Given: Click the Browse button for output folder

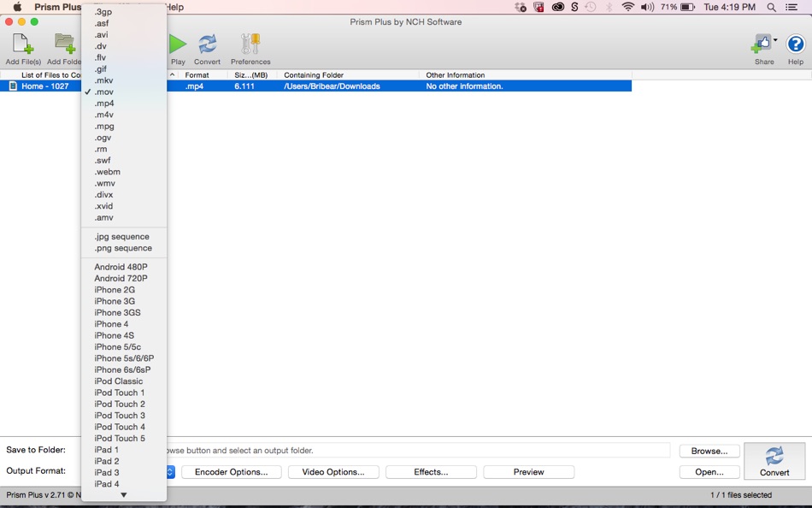Looking at the screenshot, I should point(708,451).
